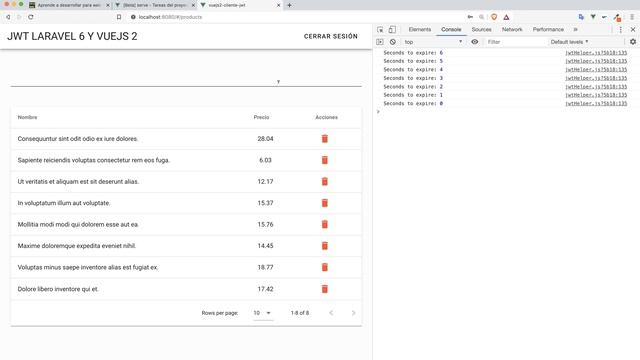Open new browser tab
The height and width of the screenshot is (360, 640).
click(x=289, y=5)
